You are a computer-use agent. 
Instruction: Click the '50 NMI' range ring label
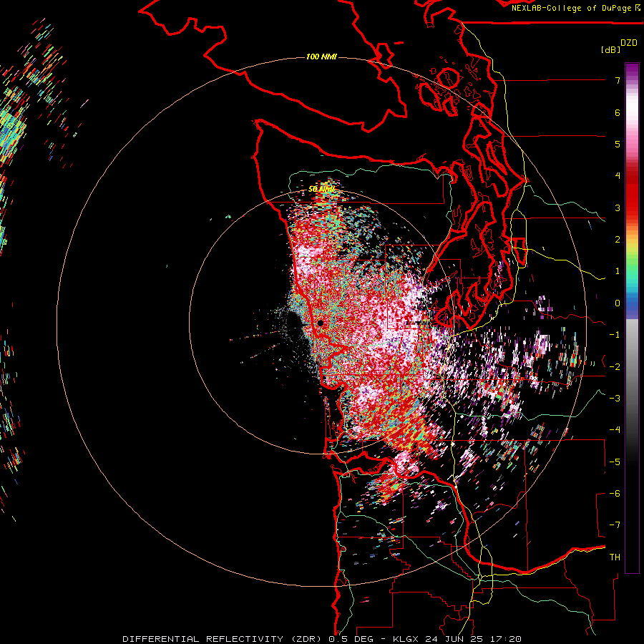(321, 190)
